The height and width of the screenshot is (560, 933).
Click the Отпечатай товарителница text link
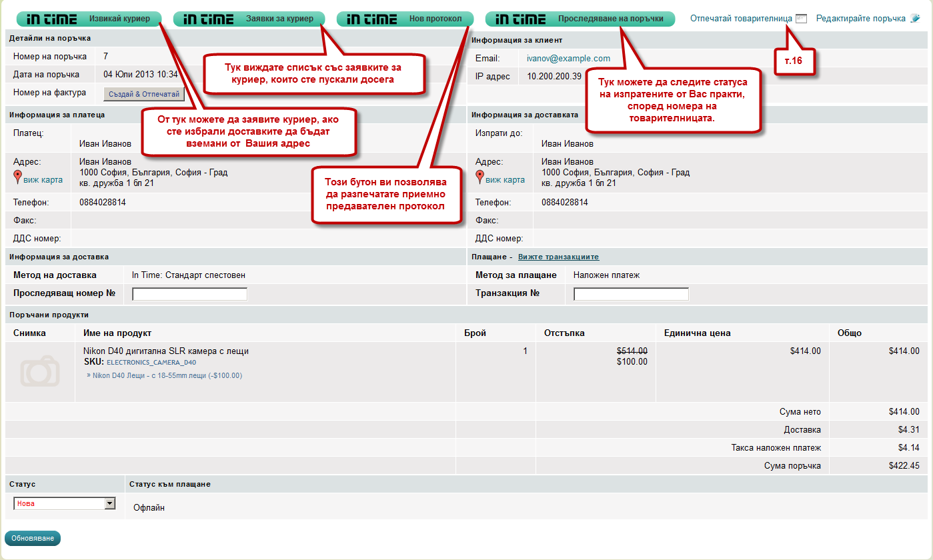click(741, 19)
